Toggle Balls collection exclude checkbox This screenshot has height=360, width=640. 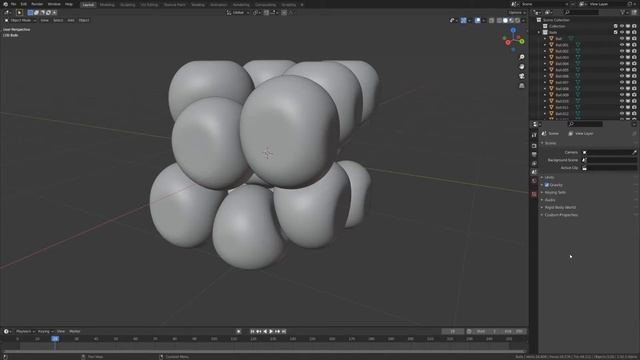(x=616, y=32)
